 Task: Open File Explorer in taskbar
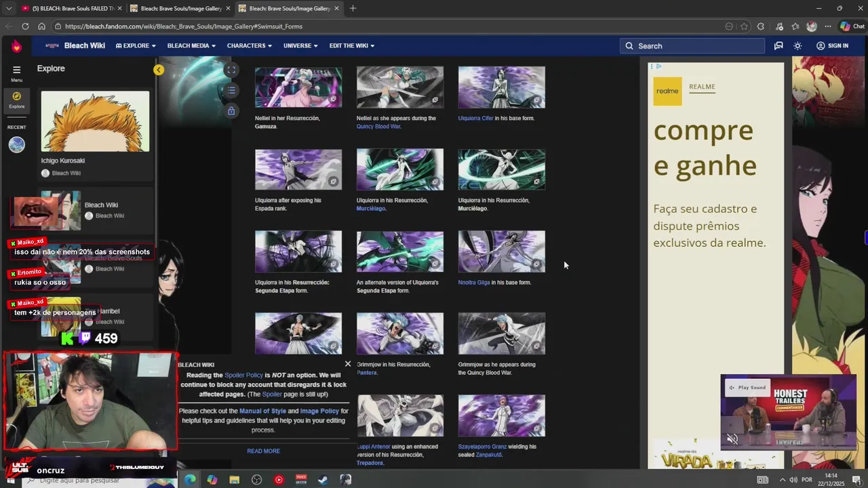[x=234, y=480]
